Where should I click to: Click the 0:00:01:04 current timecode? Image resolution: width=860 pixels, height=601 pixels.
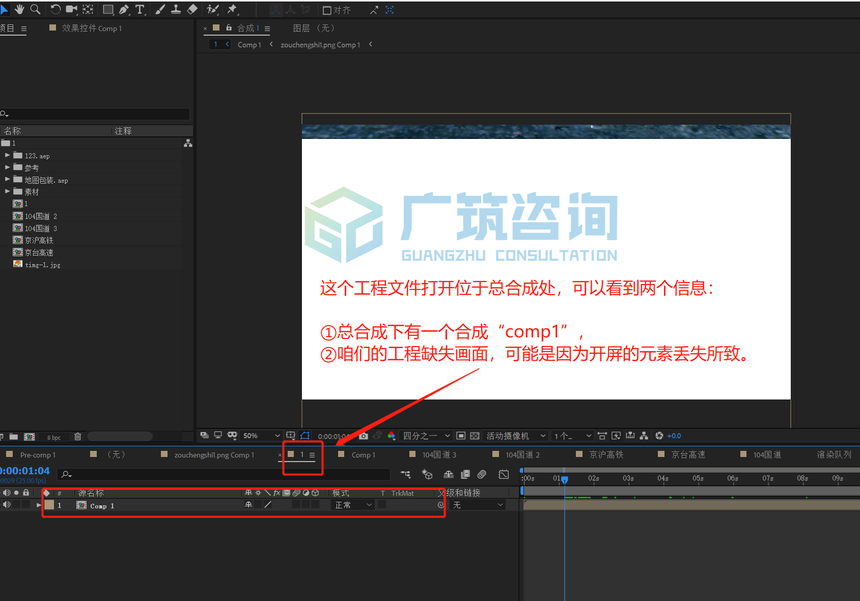pyautogui.click(x=25, y=470)
